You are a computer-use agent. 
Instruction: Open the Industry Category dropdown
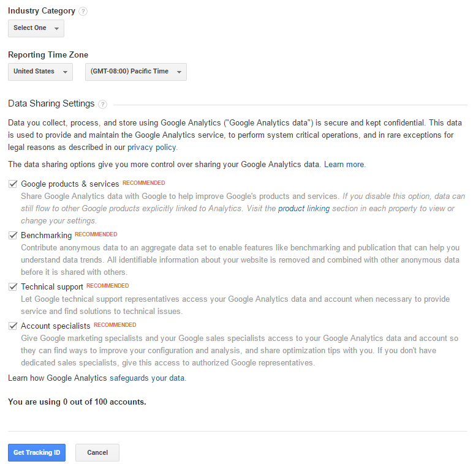(x=36, y=28)
